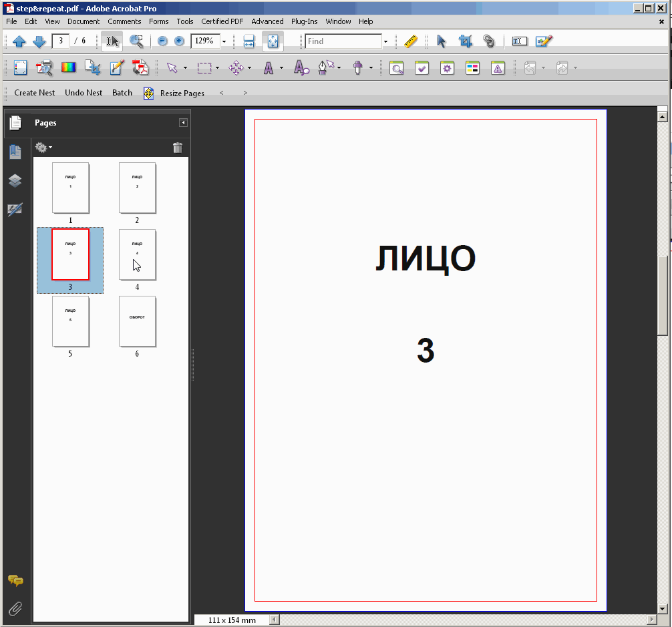Choose the TouchUp Text tool
Screen dimensions: 672x627
520,41
